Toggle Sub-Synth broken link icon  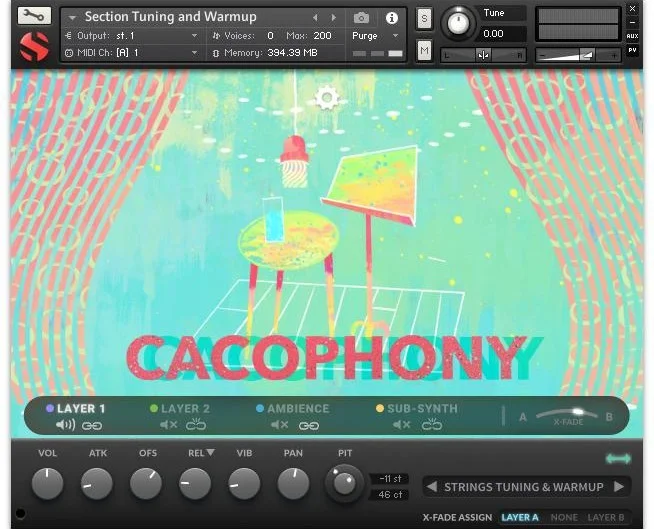click(x=432, y=425)
